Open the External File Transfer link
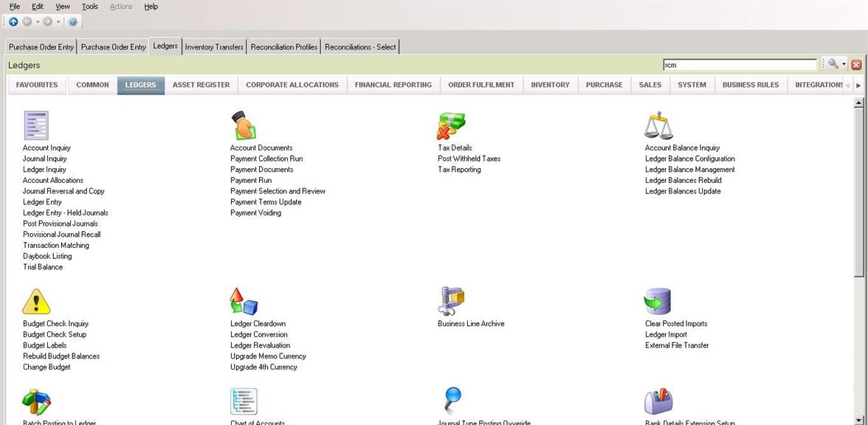The width and height of the screenshot is (868, 425). 677,345
